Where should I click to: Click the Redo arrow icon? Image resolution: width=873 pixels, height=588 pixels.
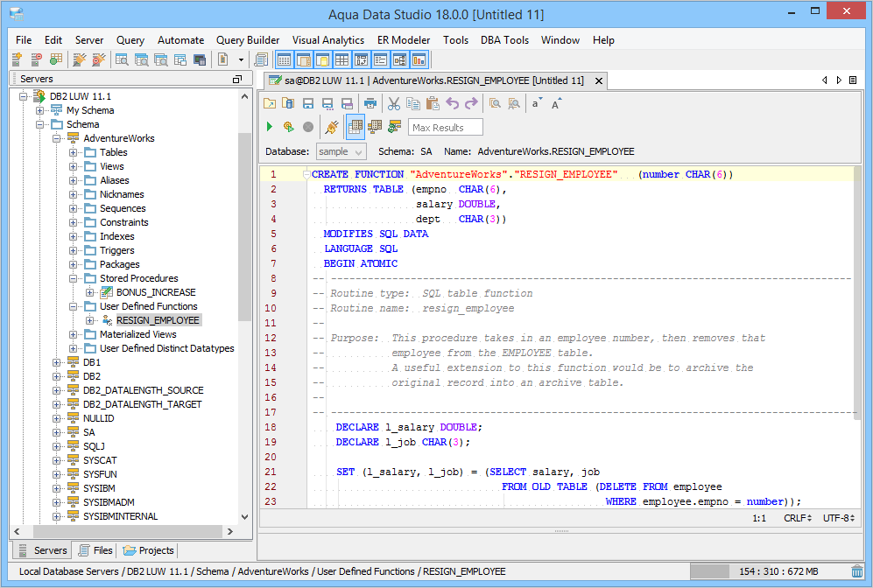point(471,103)
